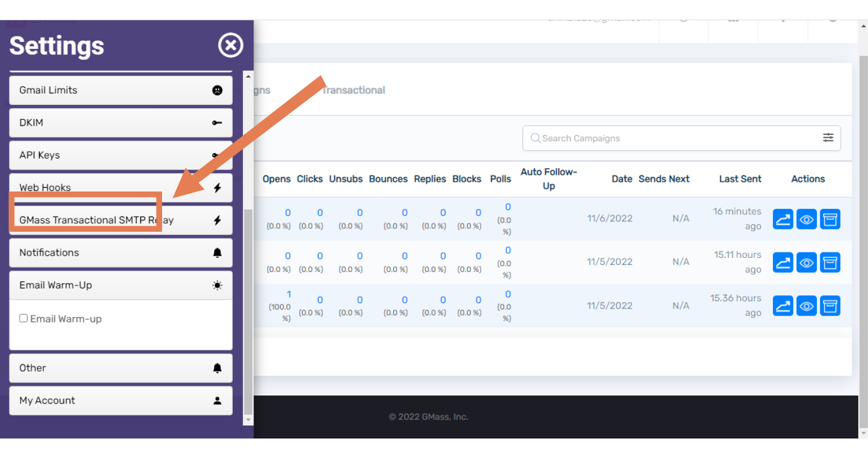
Task: Archive the 15.36 hours ago campaign
Action: pyautogui.click(x=830, y=306)
